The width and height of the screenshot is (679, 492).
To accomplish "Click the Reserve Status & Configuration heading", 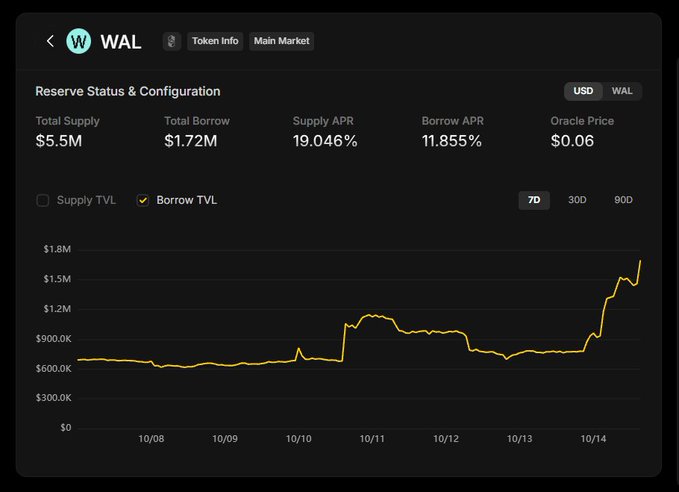I will pos(128,91).
